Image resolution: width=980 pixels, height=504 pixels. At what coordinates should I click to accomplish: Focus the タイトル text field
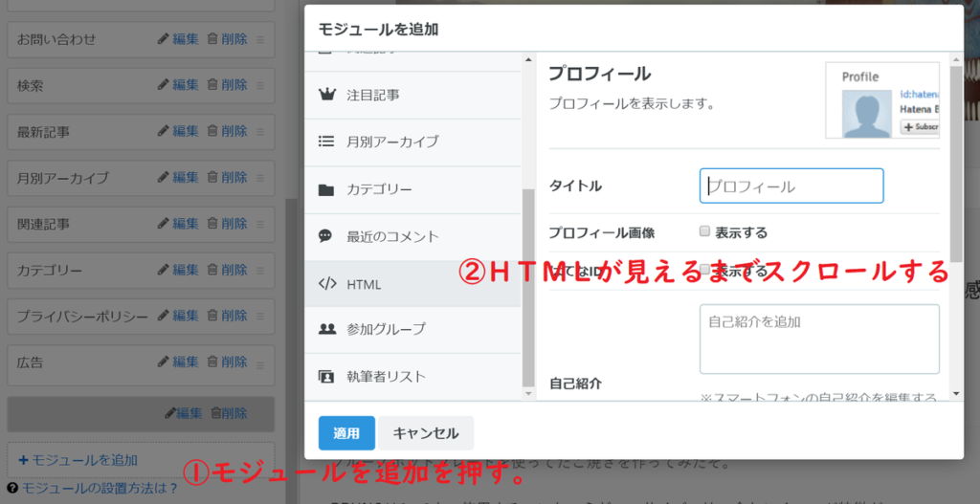(791, 186)
